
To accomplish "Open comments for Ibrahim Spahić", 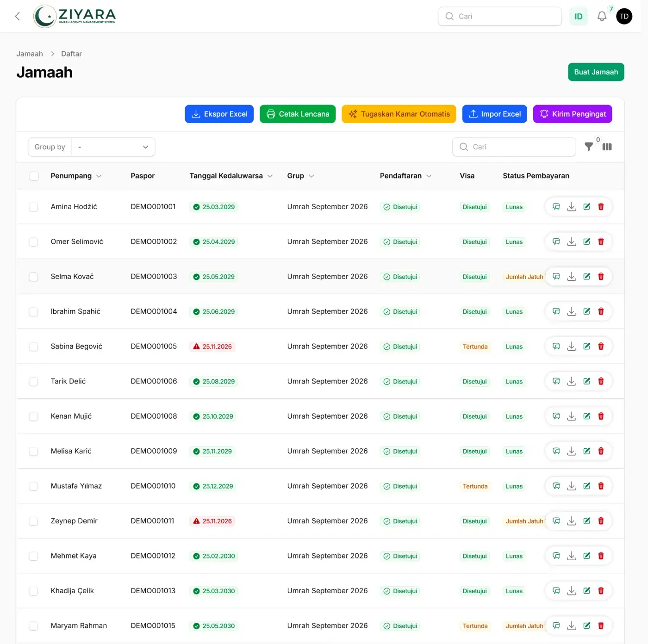I will point(556,311).
